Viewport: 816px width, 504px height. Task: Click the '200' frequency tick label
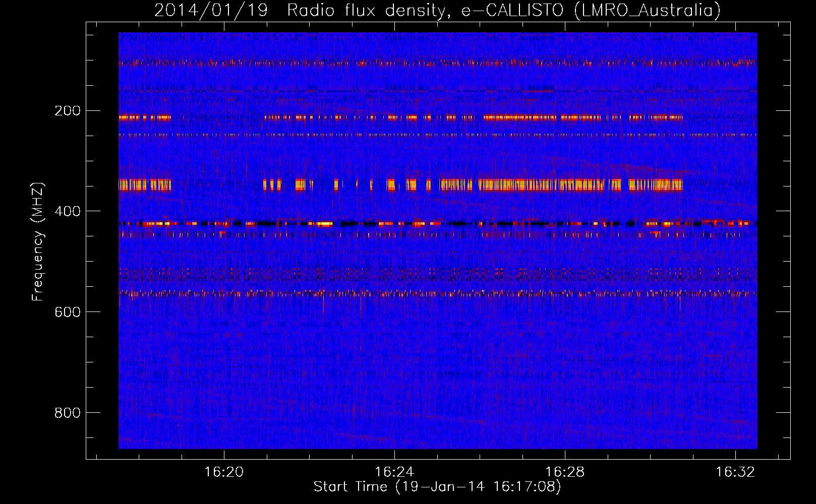tap(68, 111)
